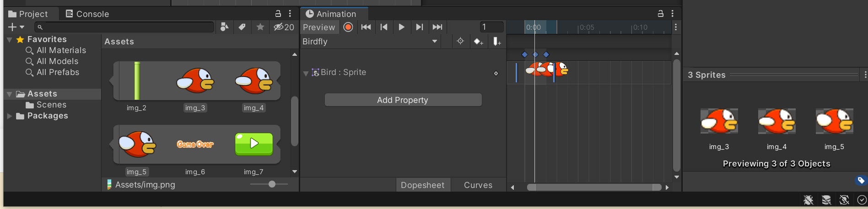Switch to Curves view
This screenshot has height=209, width=868.
478,185
